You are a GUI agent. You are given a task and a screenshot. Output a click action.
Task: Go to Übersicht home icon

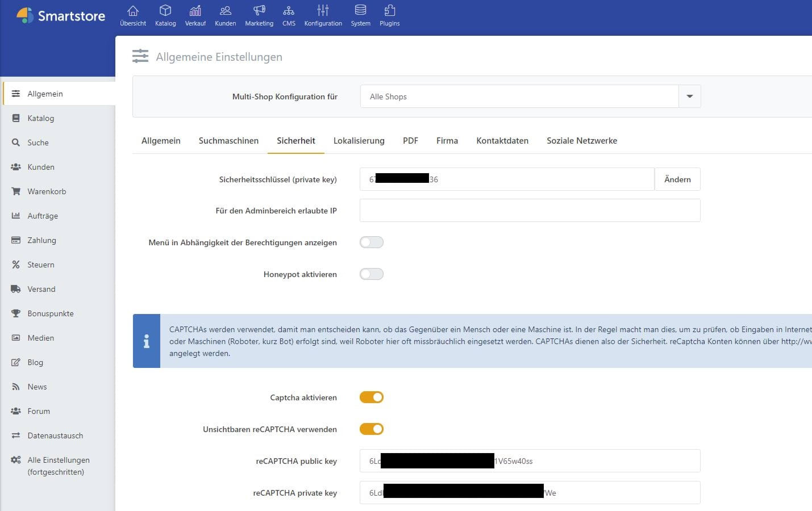coord(133,11)
